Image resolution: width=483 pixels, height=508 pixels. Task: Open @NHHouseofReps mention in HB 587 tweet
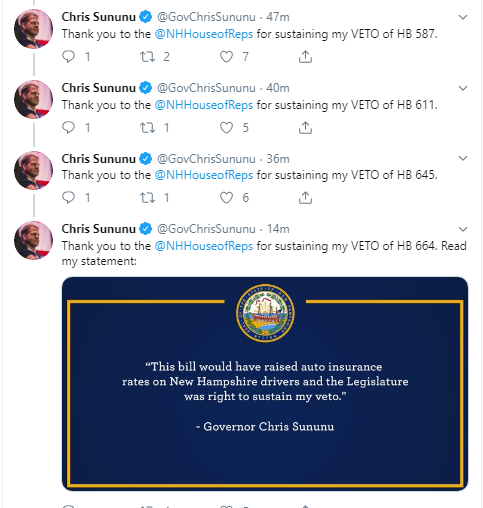(204, 34)
